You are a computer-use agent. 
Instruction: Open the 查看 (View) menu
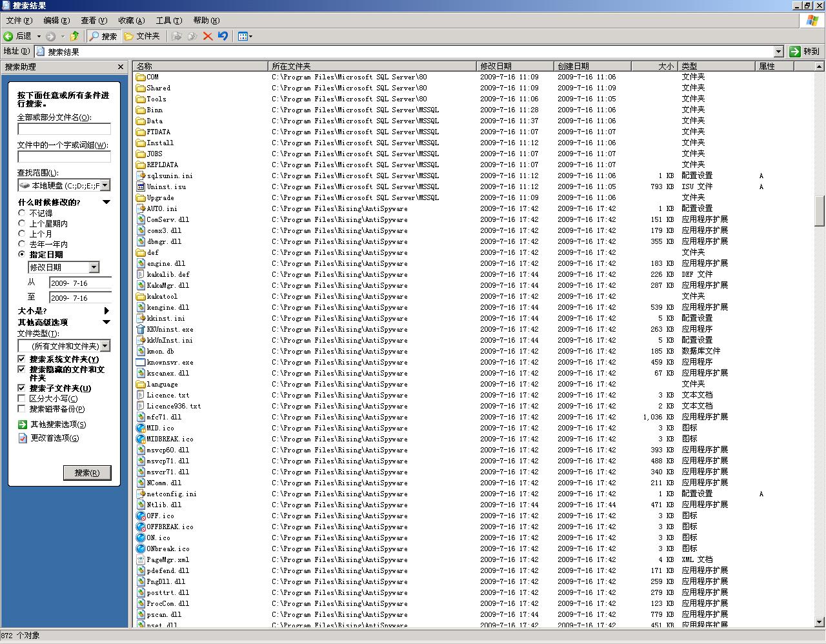tap(94, 21)
